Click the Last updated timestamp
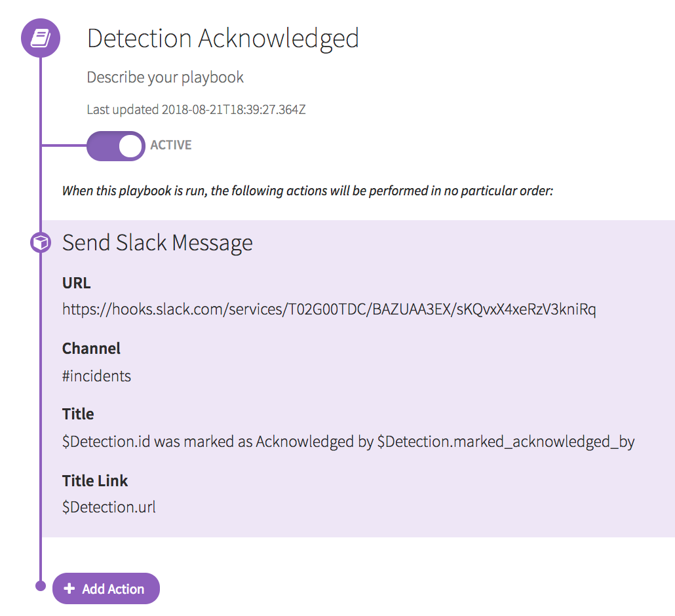 (x=196, y=109)
